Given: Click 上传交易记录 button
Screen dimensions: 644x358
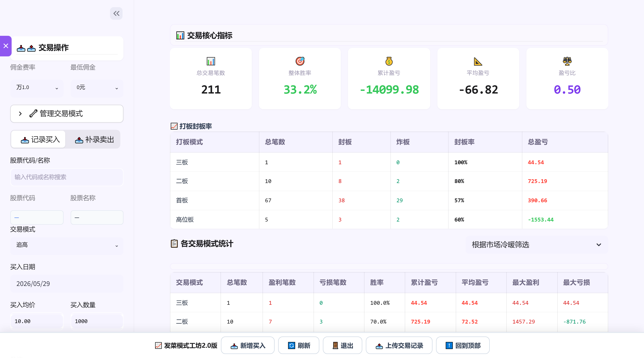Looking at the screenshot, I should [x=399, y=345].
